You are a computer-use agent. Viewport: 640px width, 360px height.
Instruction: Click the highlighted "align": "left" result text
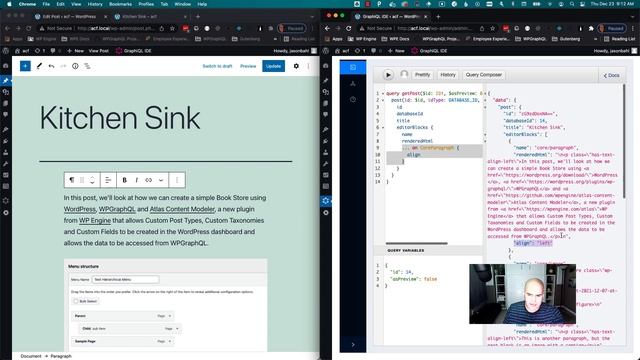(x=533, y=243)
